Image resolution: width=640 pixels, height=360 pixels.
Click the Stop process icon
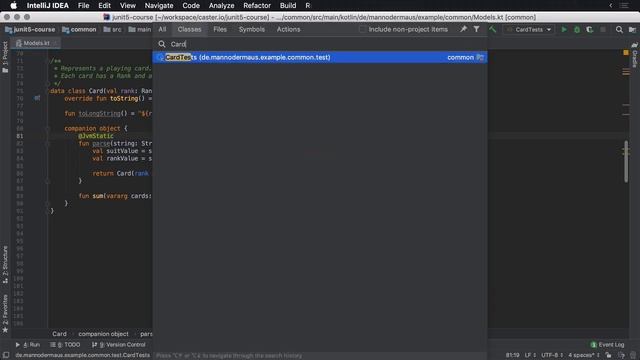603,29
